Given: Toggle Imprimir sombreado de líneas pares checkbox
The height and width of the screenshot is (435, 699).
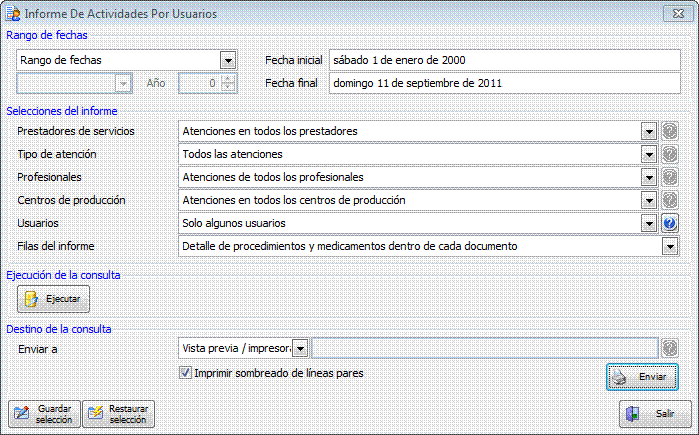Looking at the screenshot, I should [x=185, y=373].
